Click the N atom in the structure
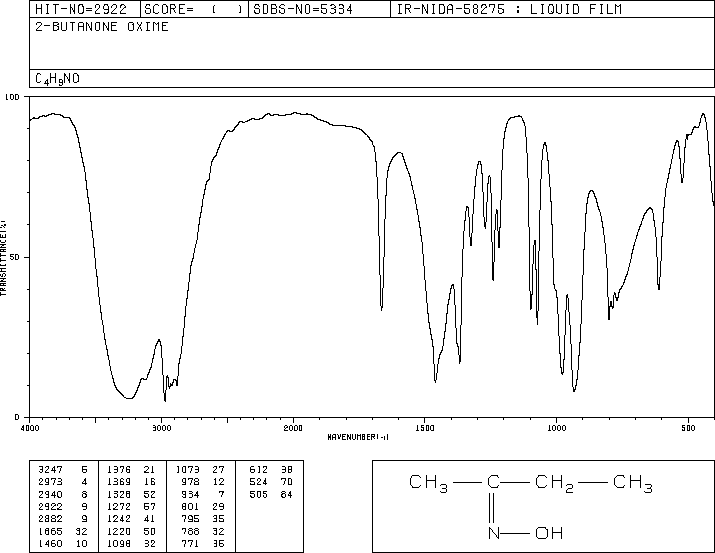715x553 pixels. pos(493,533)
